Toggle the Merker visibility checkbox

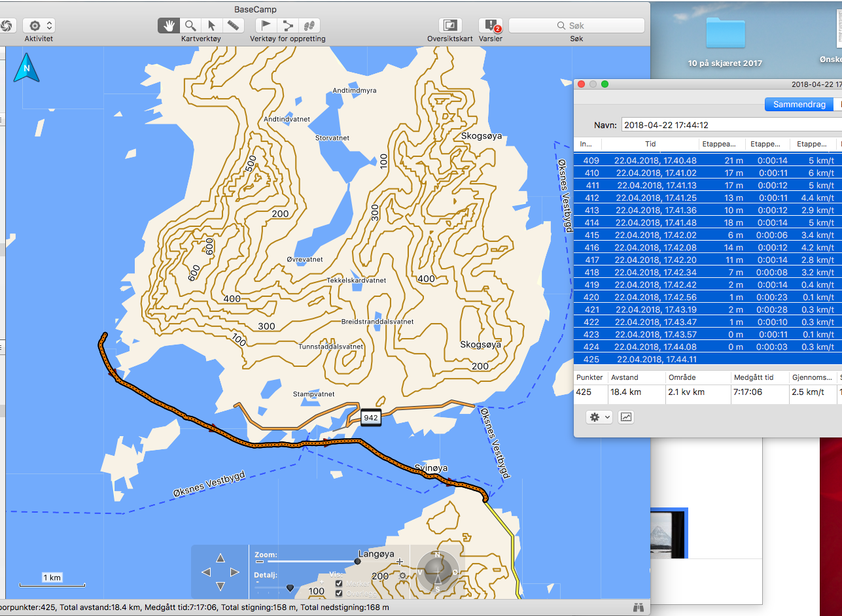tap(339, 583)
